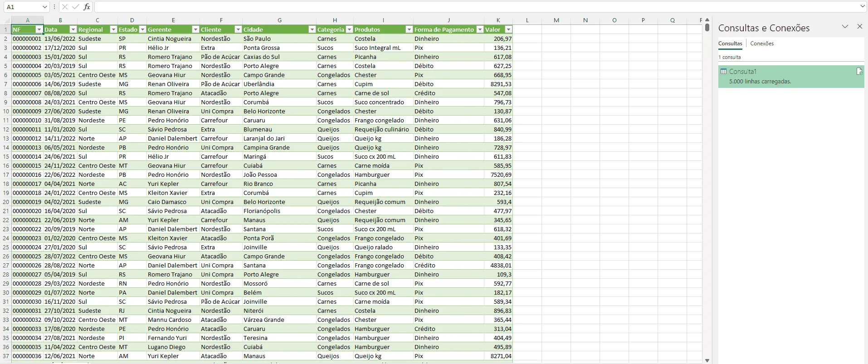Click the Cintia Nogueira cell in row 2

point(173,39)
